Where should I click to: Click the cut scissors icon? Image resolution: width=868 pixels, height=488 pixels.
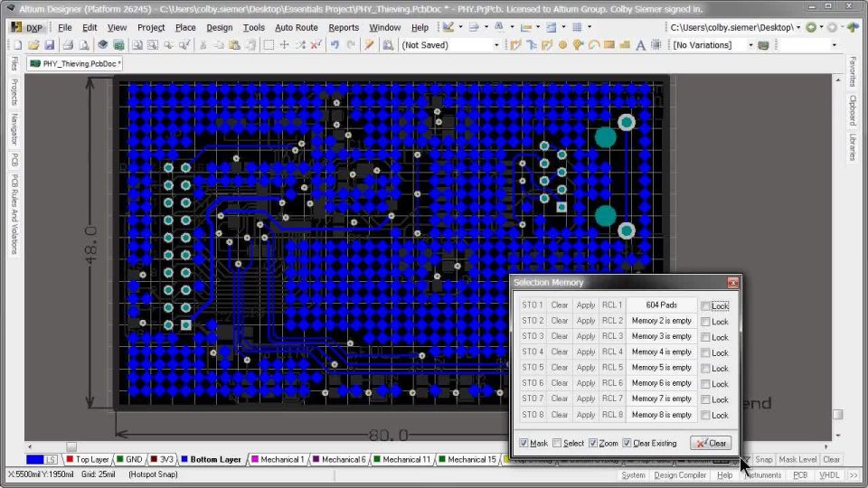[x=203, y=45]
